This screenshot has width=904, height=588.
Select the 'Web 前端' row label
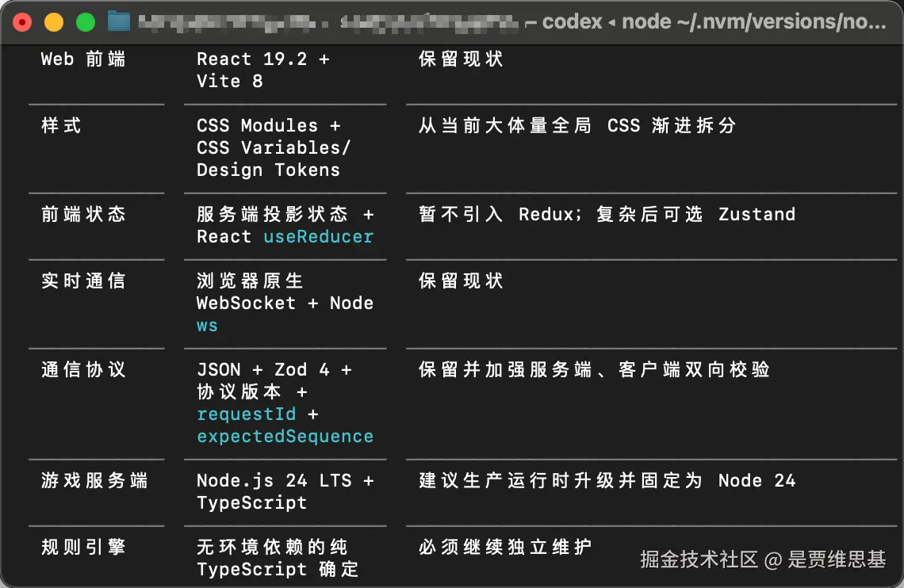[x=83, y=59]
